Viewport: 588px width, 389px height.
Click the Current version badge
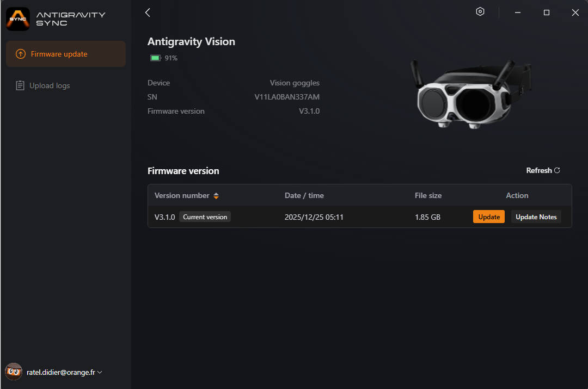pos(205,217)
